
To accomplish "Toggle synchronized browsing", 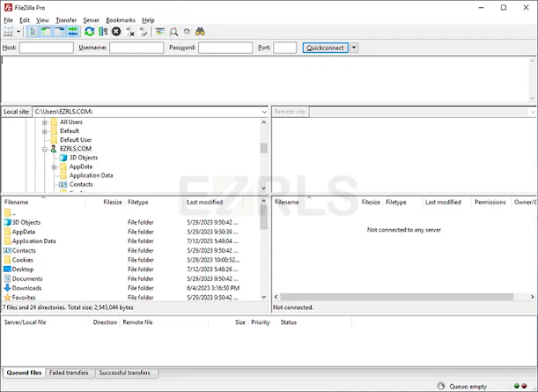I will pyautogui.click(x=187, y=32).
